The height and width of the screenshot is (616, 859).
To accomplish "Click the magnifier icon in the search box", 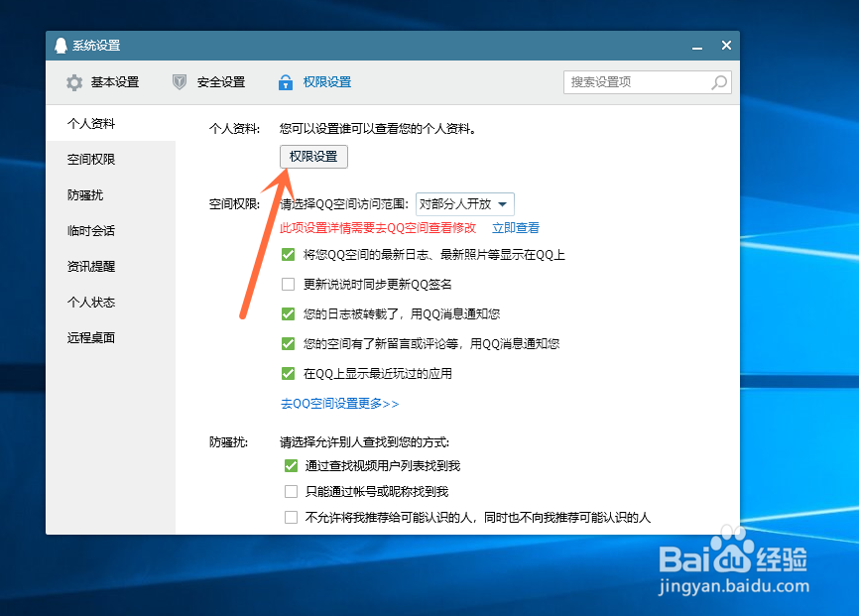I will click(718, 82).
